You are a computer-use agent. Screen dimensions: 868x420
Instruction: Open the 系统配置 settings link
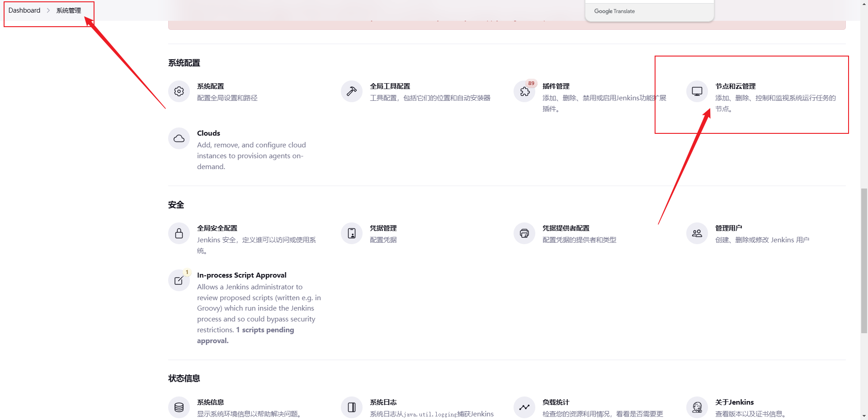coord(211,86)
